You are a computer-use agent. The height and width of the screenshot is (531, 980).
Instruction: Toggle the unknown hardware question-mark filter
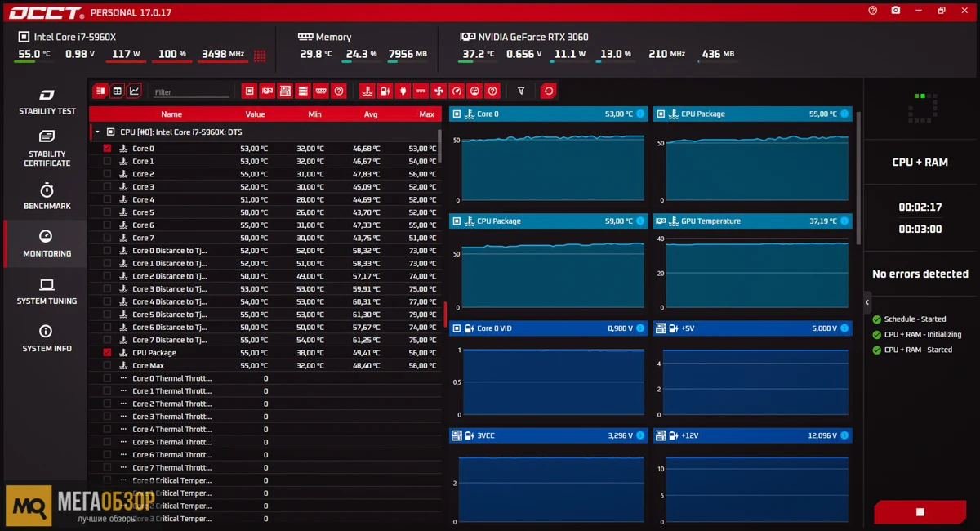(x=339, y=91)
